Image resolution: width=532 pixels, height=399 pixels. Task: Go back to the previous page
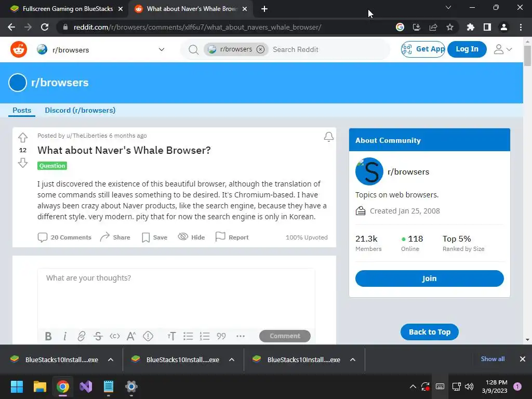(11, 27)
